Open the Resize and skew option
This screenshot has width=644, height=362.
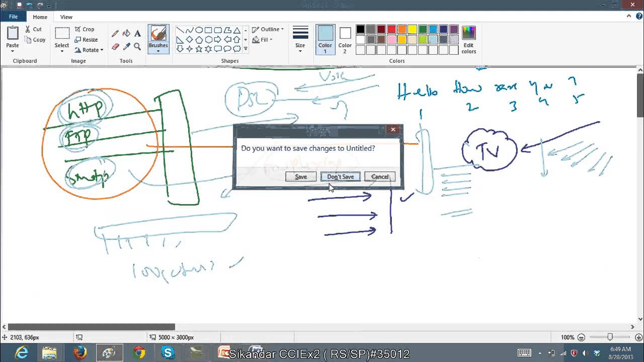(x=86, y=40)
